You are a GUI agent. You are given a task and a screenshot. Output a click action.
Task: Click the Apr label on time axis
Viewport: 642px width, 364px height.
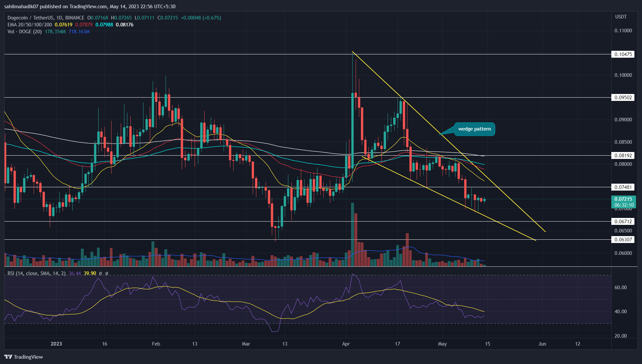tap(346, 344)
